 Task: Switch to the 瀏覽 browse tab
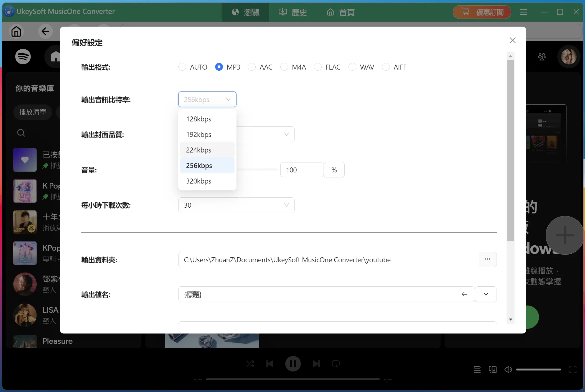pos(245,12)
